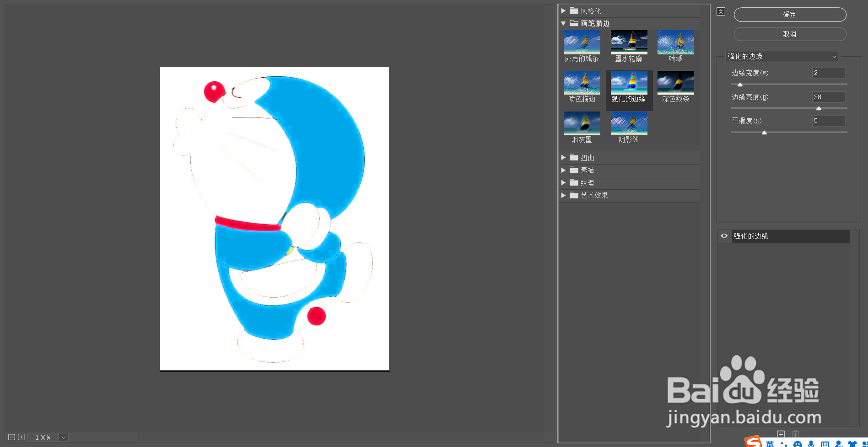
Task: Click the 扭曲 folder icon
Action: 574,158
